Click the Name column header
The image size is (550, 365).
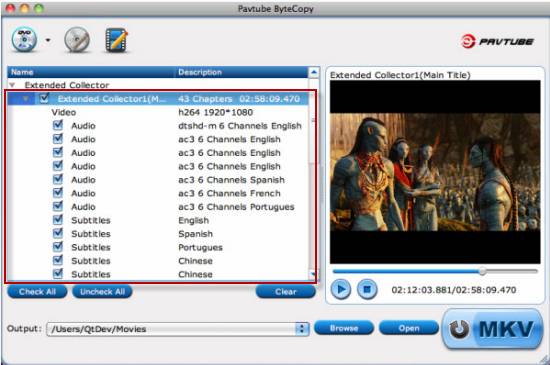pos(91,72)
